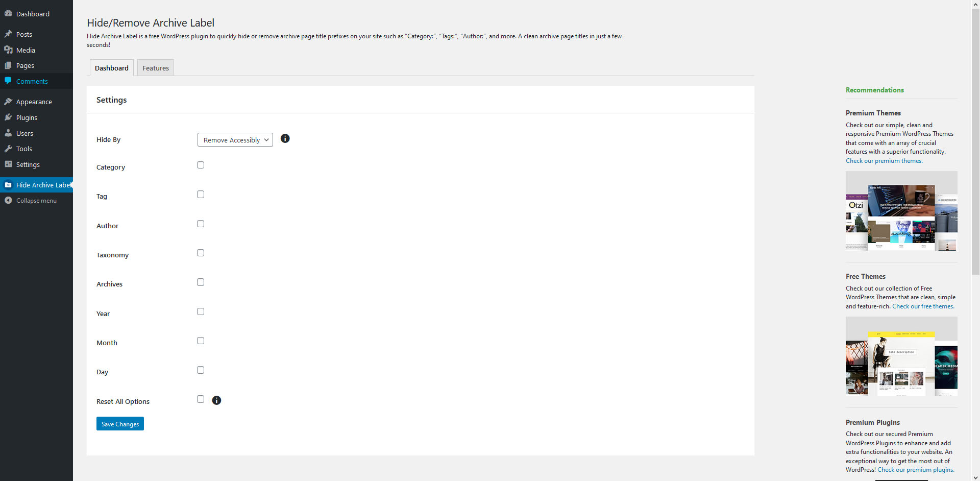
Task: Follow the Check our premium themes link
Action: (884, 161)
